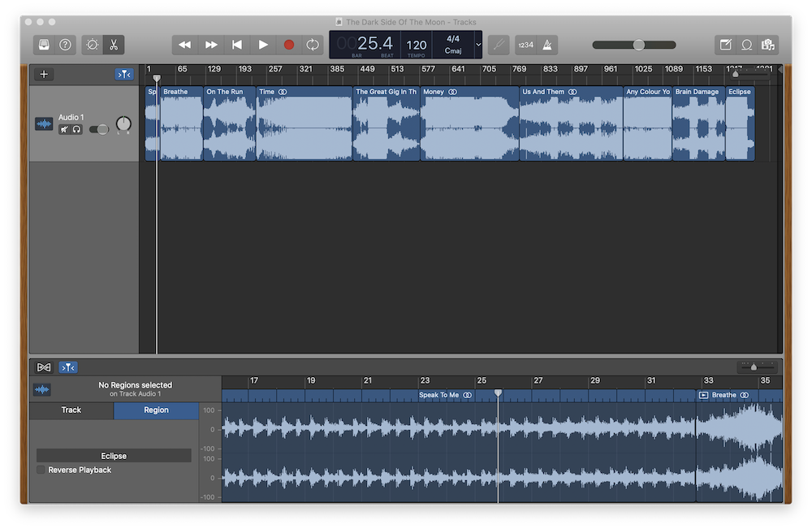The height and width of the screenshot is (529, 812).
Task: Click Speak To Me region header in editor
Action: 445,395
